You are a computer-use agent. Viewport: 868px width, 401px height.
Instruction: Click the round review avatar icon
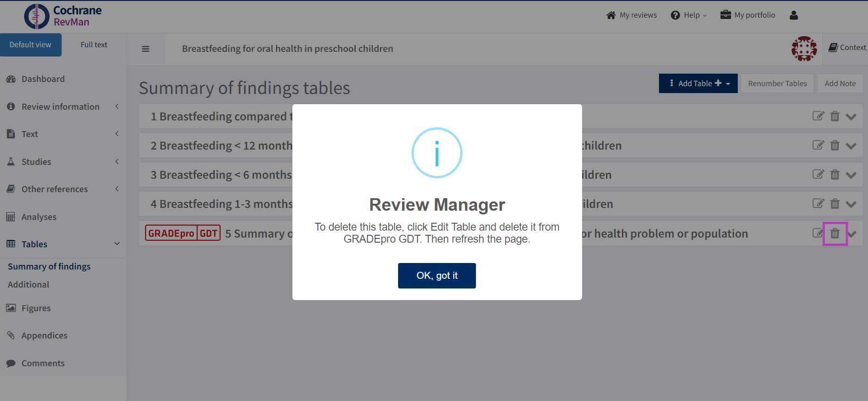click(x=804, y=49)
